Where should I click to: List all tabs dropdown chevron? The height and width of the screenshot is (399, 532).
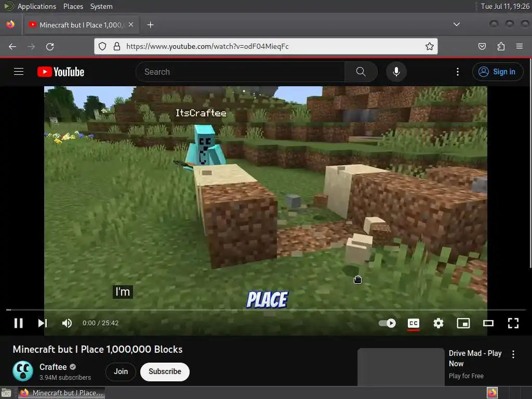tap(457, 24)
